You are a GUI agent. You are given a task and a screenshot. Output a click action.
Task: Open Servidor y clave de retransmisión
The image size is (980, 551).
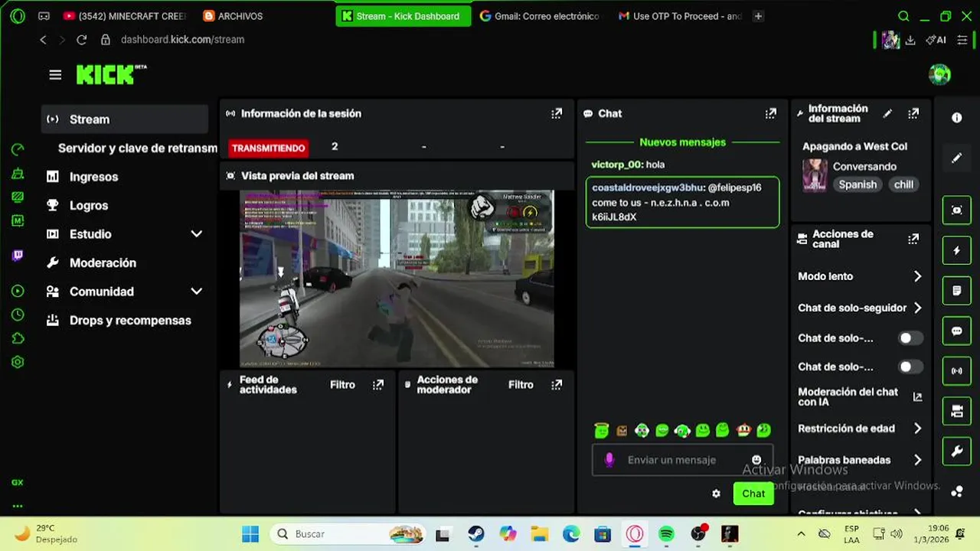tap(137, 148)
